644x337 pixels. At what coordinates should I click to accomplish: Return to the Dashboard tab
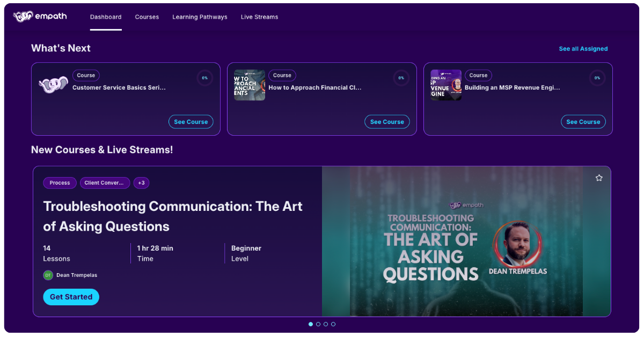pyautogui.click(x=106, y=17)
